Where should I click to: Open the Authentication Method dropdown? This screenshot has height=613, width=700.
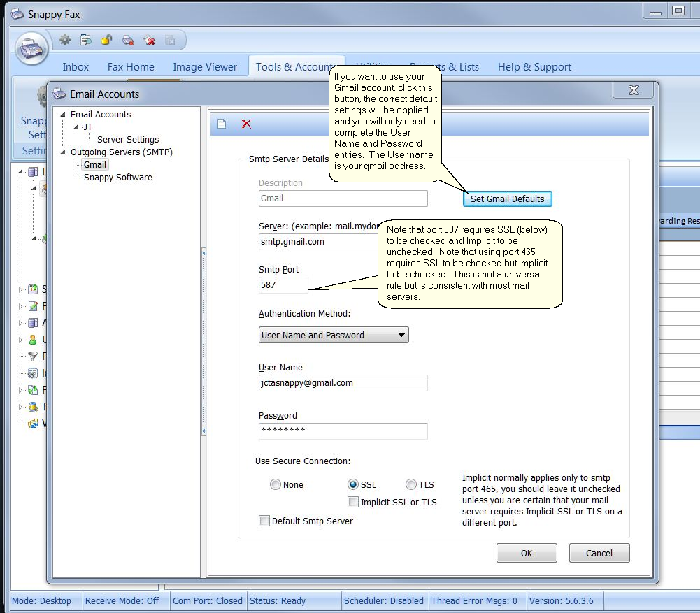tap(334, 335)
